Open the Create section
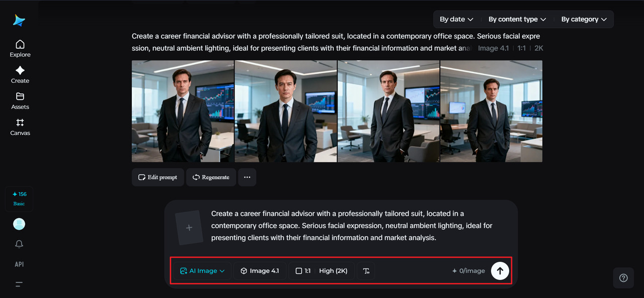644x298 pixels. 20,75
